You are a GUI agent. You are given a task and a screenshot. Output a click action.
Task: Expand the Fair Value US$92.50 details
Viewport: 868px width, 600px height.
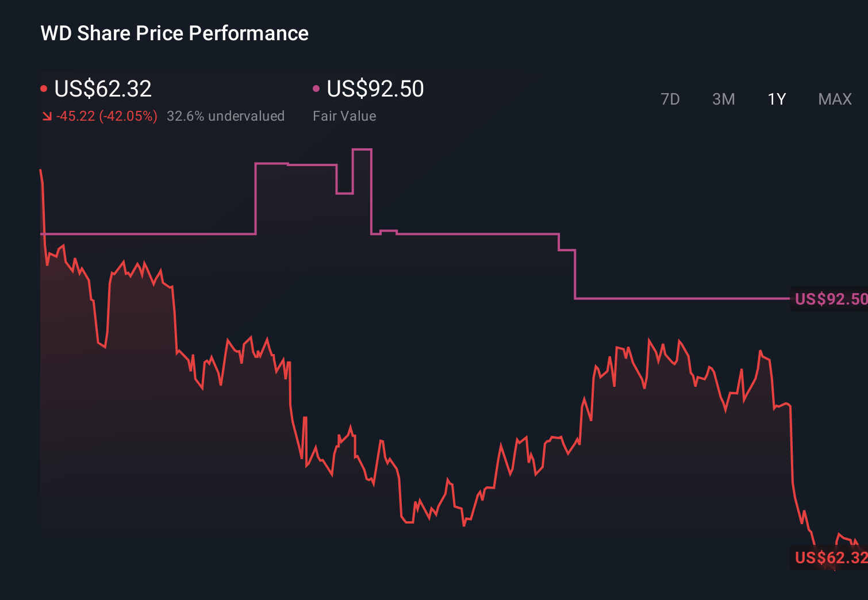[x=374, y=89]
